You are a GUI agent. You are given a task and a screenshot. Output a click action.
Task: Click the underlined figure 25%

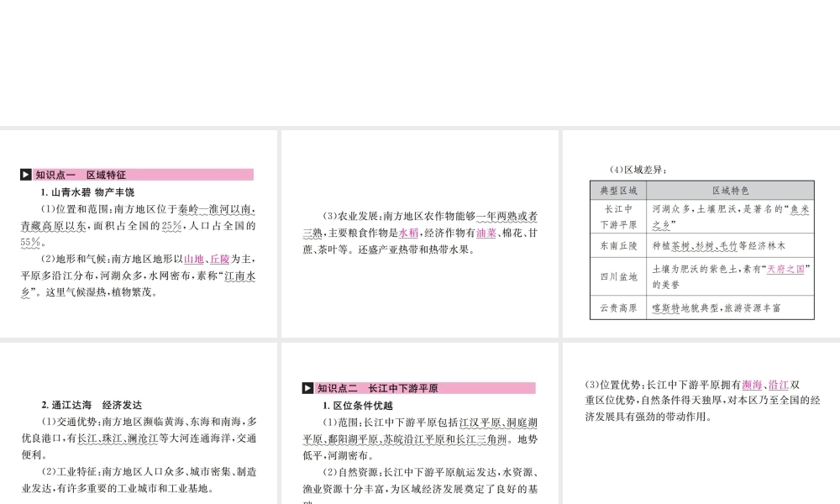[172, 226]
